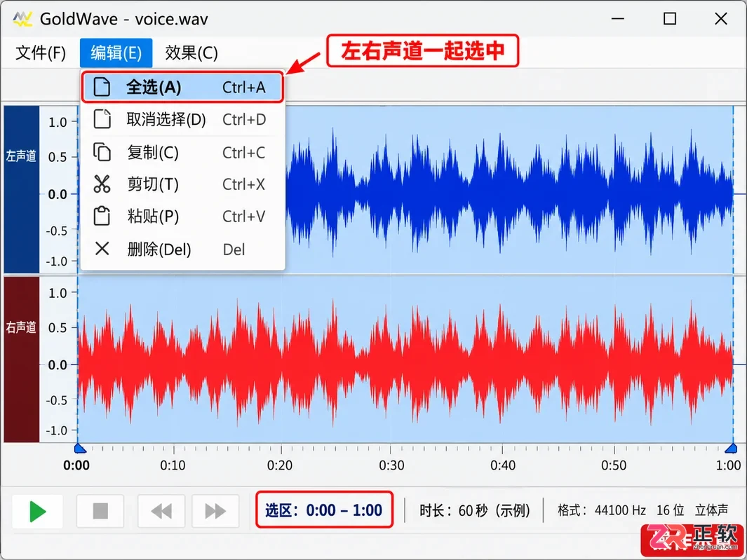Choose 复制(C) menu entry

coord(182,152)
